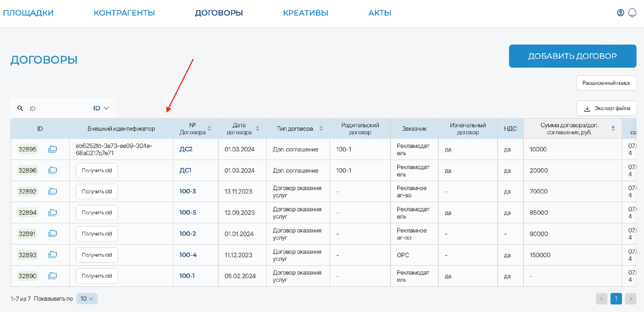The image size is (644, 312).
Task: Open Расширенный поиск
Action: point(606,83)
